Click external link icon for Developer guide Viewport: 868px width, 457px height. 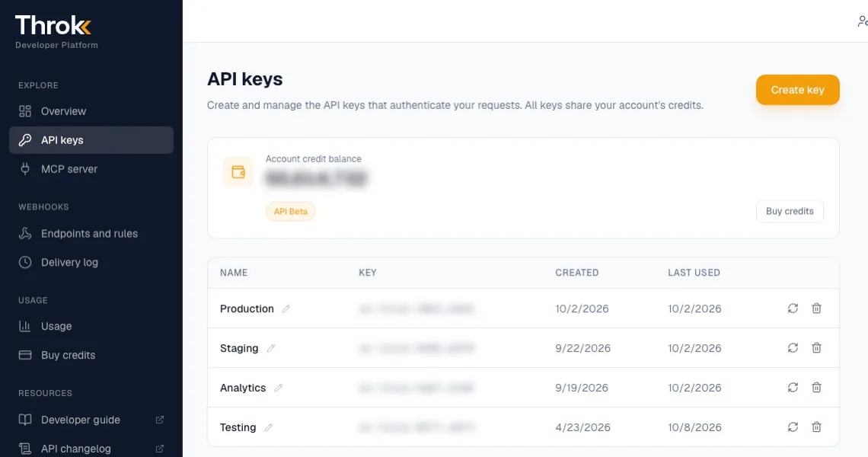pos(159,420)
